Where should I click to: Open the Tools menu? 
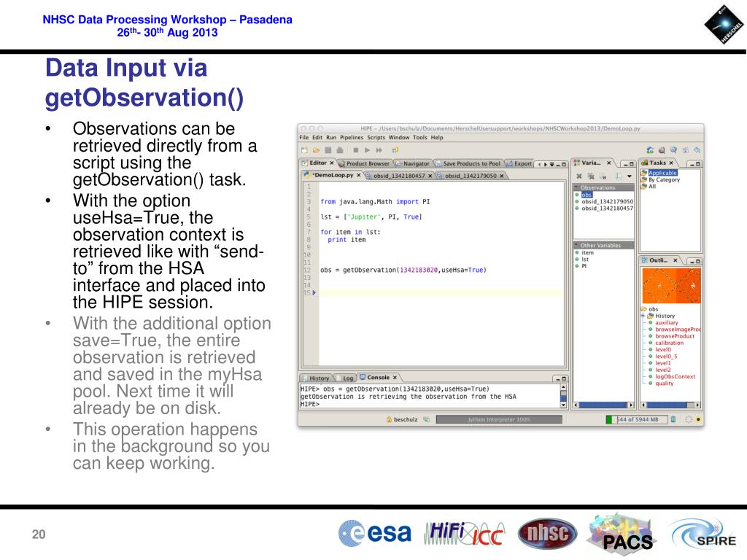(420, 138)
